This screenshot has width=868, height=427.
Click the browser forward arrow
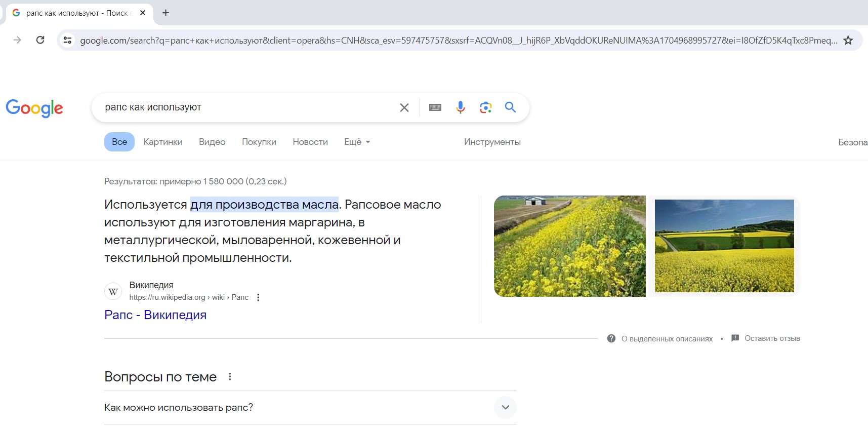(17, 40)
